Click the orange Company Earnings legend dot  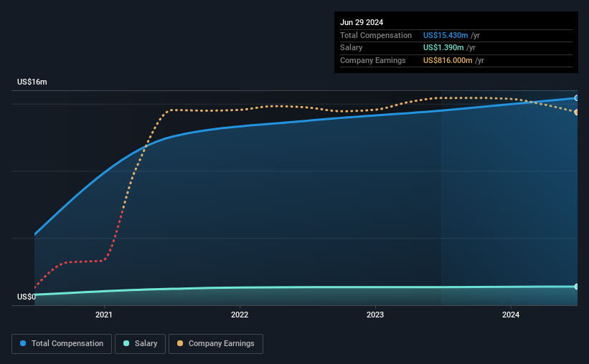click(x=180, y=343)
